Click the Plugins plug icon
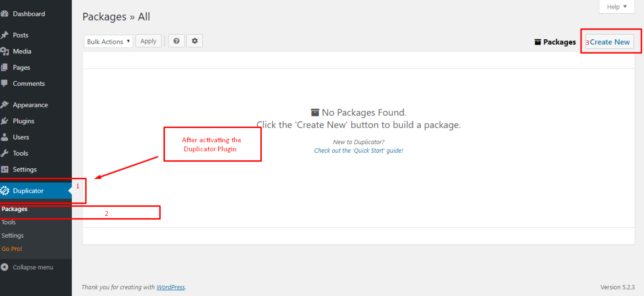Screen dimensions: 644x296 click(5, 121)
